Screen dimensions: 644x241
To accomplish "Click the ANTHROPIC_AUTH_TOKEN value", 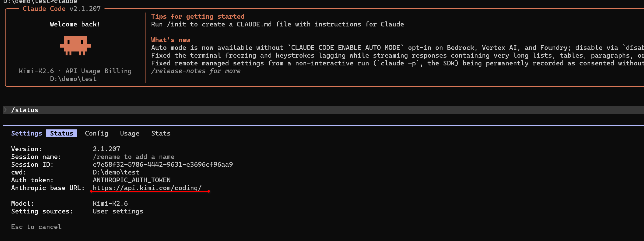I will pos(132,180).
